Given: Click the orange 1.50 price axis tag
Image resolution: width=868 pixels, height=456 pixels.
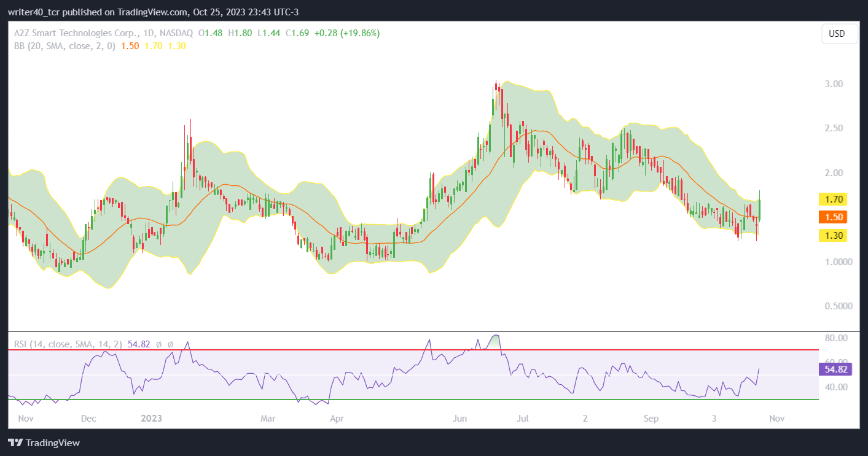Looking at the screenshot, I should coord(833,217).
